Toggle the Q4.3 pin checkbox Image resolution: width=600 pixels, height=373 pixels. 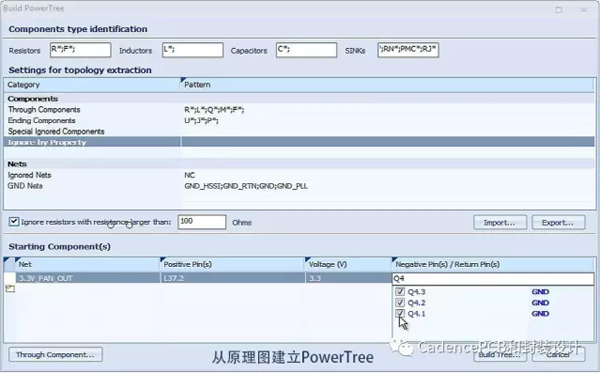point(400,292)
